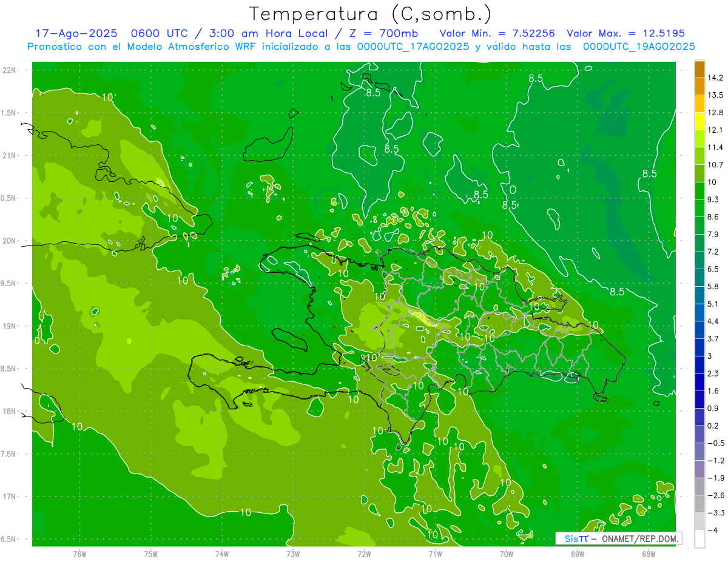The height and width of the screenshot is (562, 728).
Task: Click the 4.4 value on the color legend
Action: 713,321
